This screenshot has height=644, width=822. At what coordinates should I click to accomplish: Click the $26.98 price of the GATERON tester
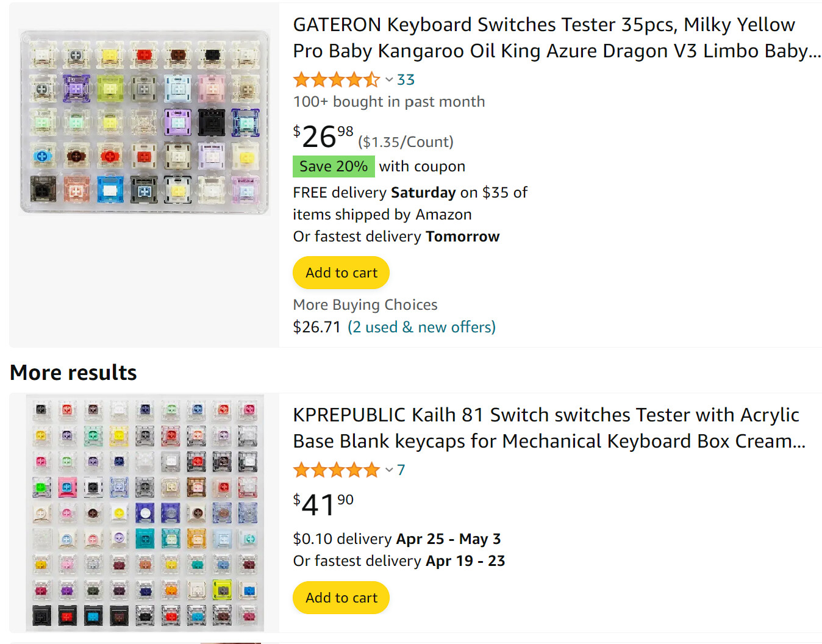click(x=323, y=137)
